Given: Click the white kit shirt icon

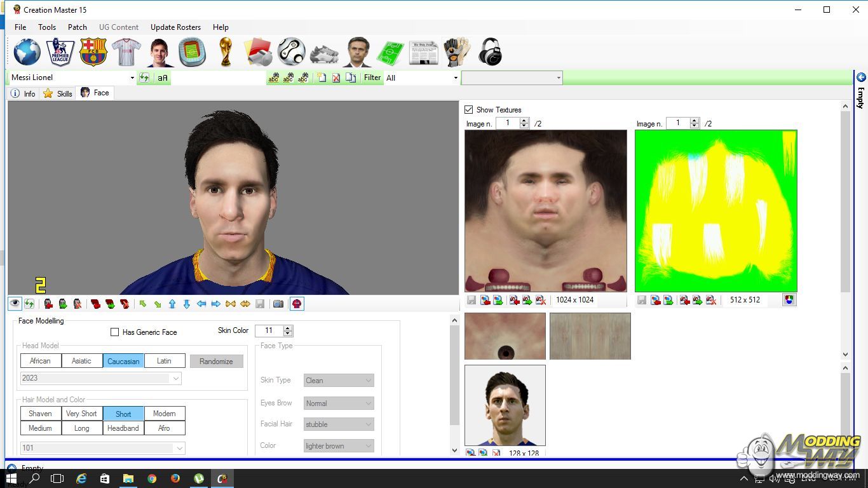Looking at the screenshot, I should [126, 52].
